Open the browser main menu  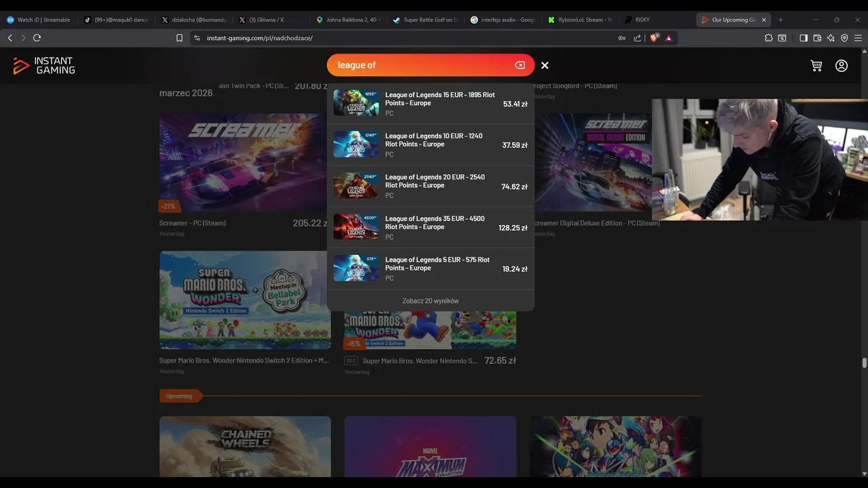[859, 38]
